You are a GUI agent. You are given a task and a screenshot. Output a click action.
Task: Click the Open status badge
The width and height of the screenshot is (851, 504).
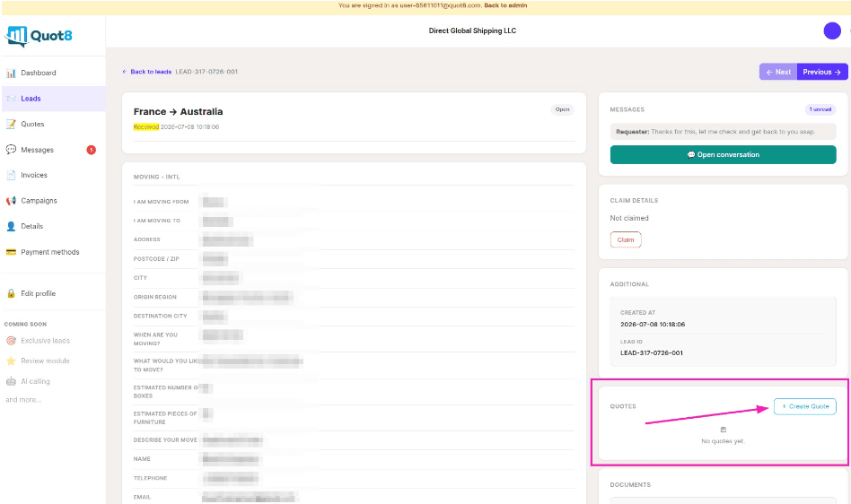point(562,109)
